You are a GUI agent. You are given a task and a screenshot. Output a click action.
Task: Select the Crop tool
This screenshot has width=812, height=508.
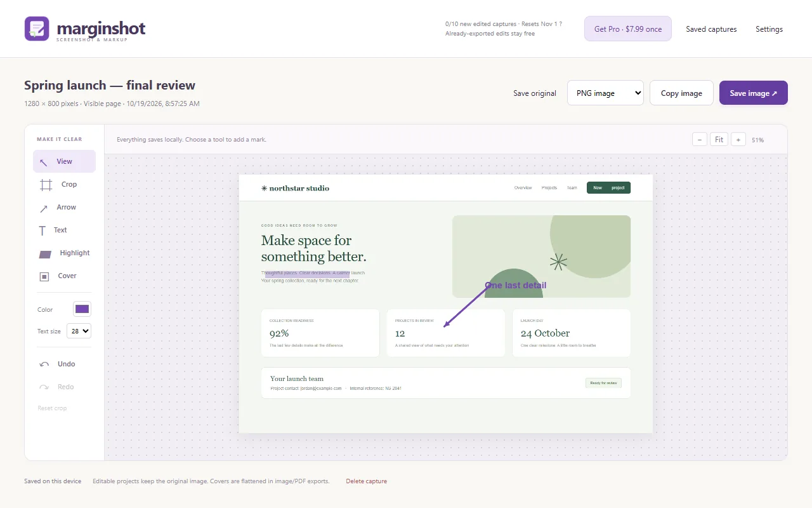pyautogui.click(x=64, y=184)
